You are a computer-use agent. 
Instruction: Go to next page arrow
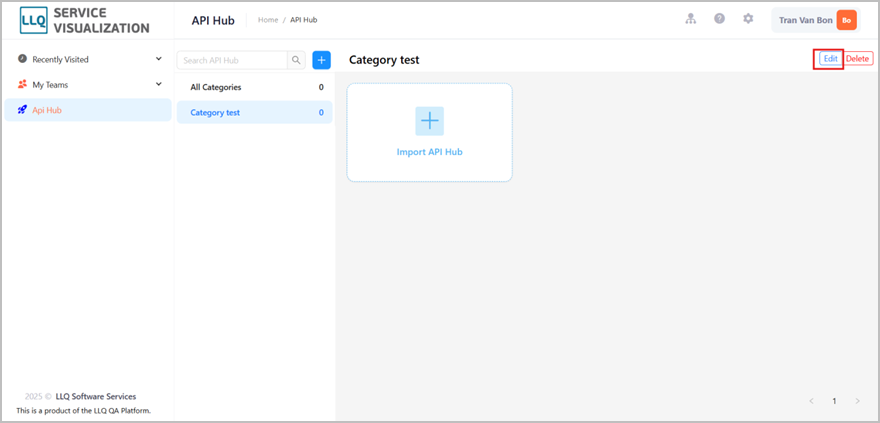(x=857, y=401)
